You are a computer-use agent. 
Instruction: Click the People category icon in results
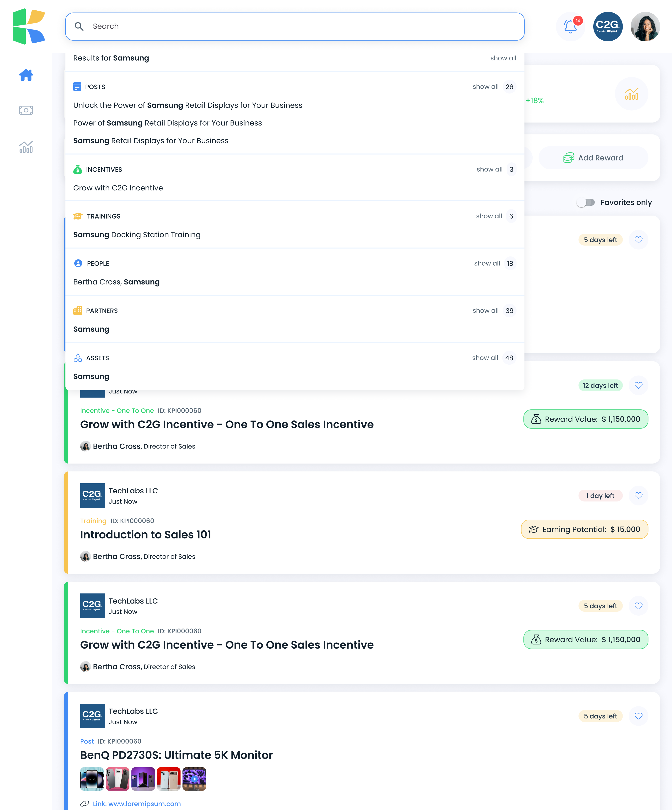(x=78, y=263)
